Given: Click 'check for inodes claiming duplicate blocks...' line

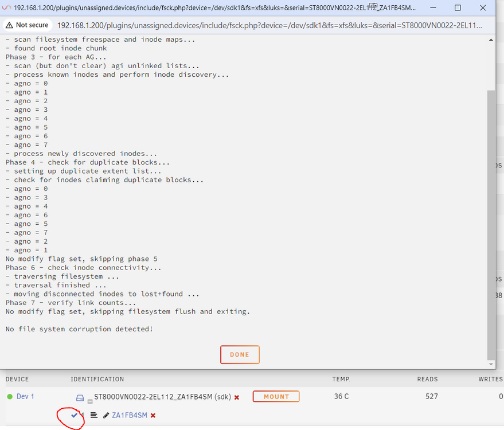Looking at the screenshot, I should point(104,180).
